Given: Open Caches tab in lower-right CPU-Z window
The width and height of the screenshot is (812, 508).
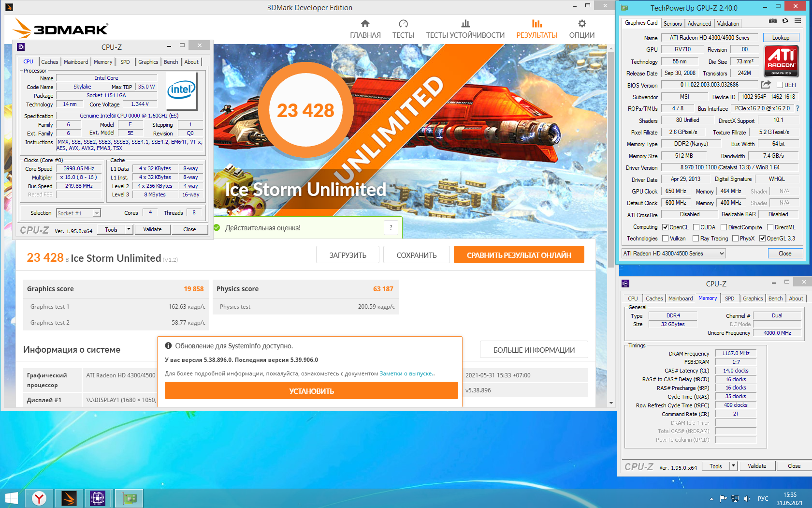Looking at the screenshot, I should 654,299.
